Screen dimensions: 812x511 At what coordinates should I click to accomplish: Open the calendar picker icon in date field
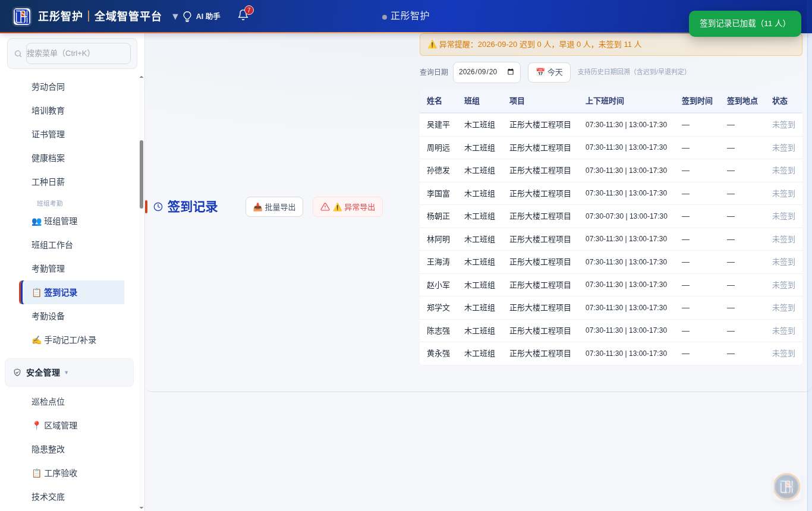pyautogui.click(x=511, y=72)
